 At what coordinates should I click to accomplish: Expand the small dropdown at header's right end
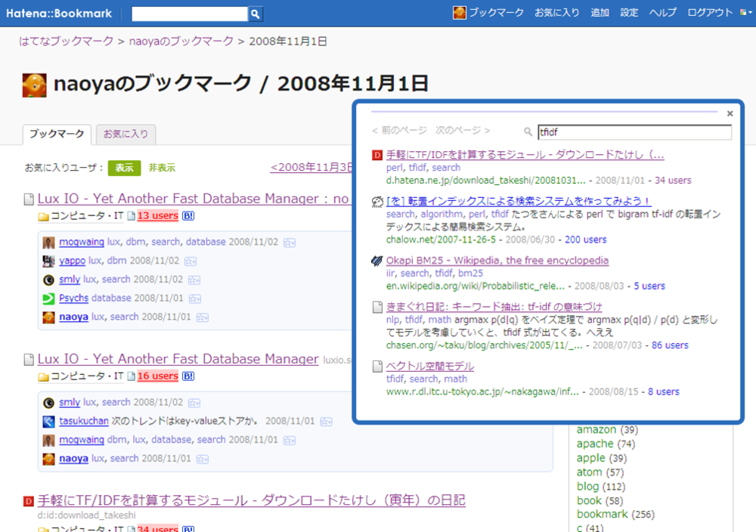746,13
